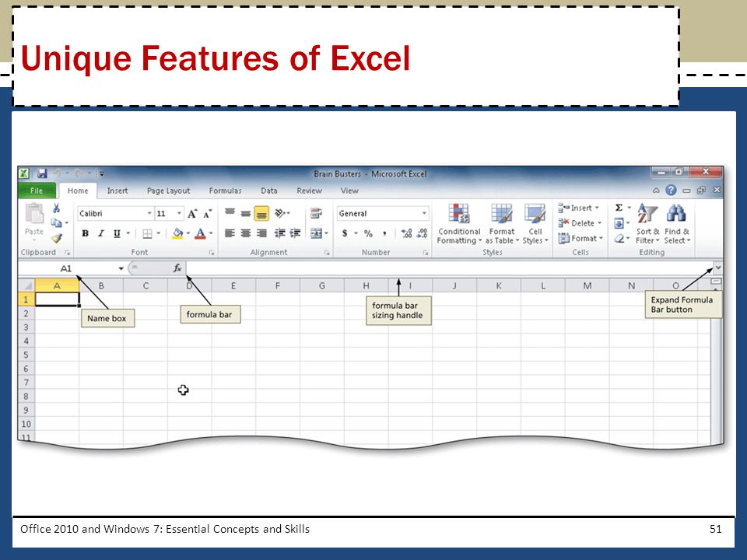Open the General number format dropdown
747x560 pixels.
point(424,213)
